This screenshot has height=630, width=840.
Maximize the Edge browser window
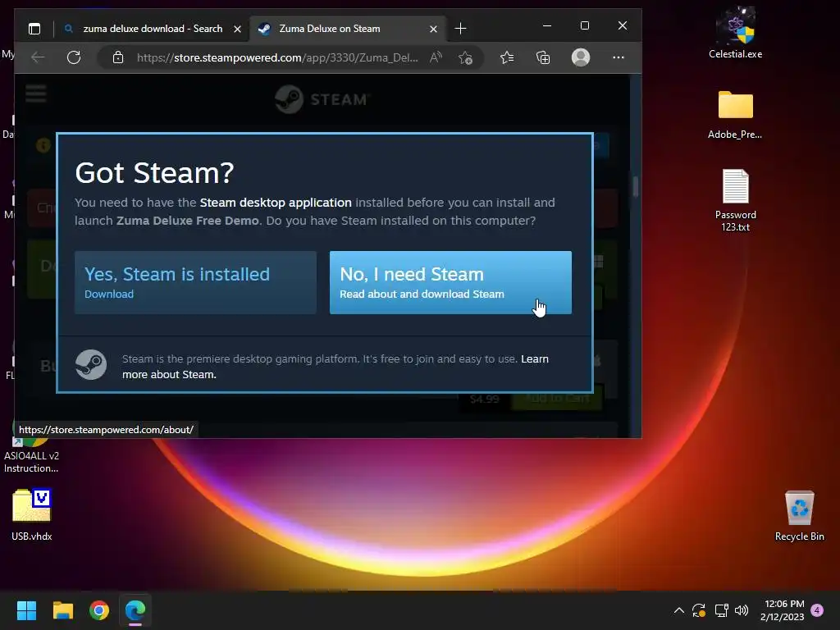584,25
